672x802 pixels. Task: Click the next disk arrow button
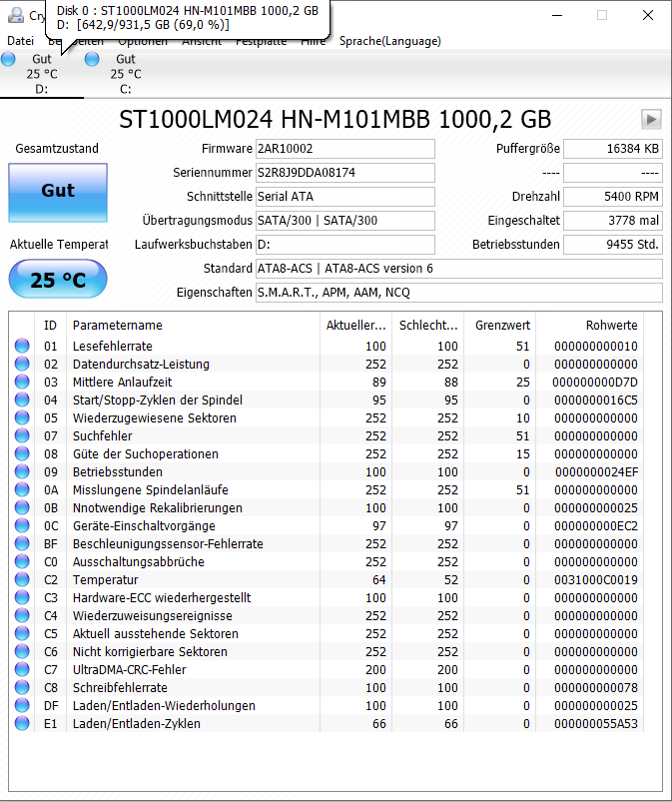point(651,119)
